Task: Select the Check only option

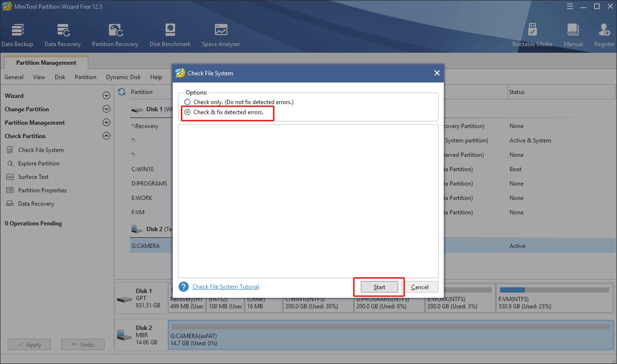Action: pyautogui.click(x=188, y=102)
